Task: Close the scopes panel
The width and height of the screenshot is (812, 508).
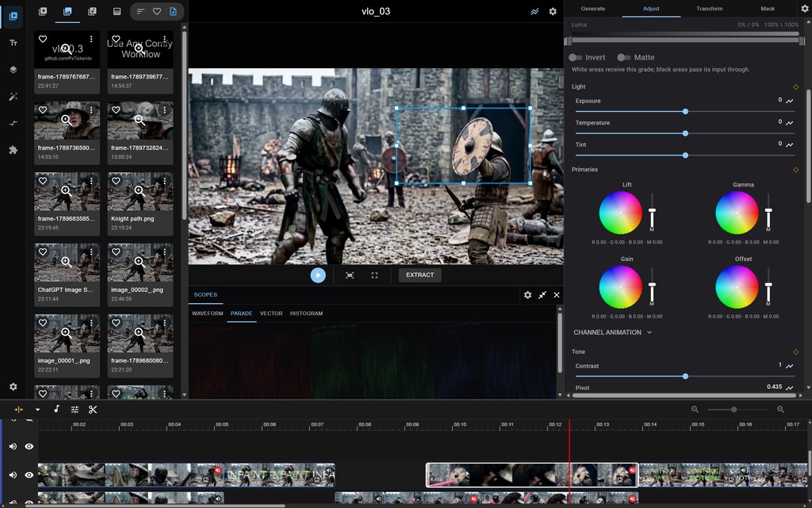Action: coord(557,295)
